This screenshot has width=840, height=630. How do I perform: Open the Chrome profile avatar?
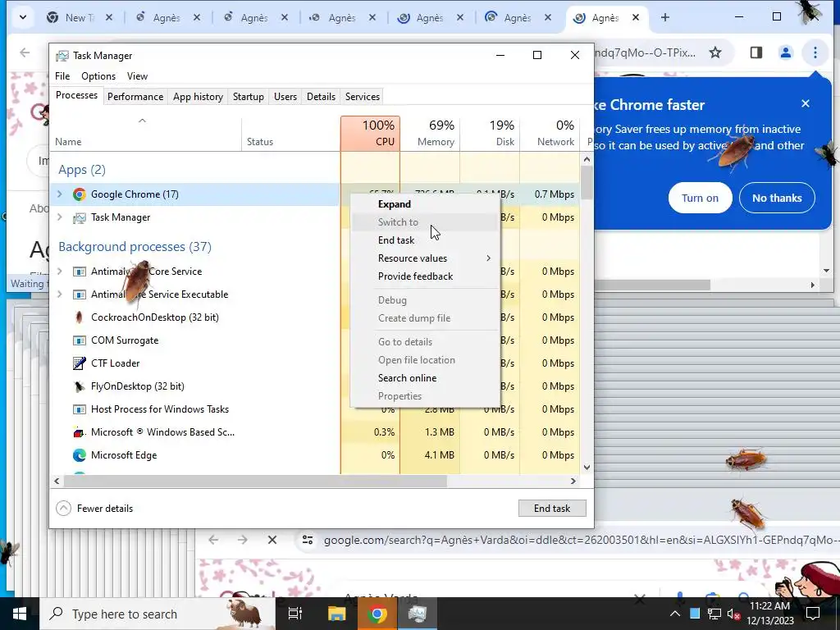[785, 52]
